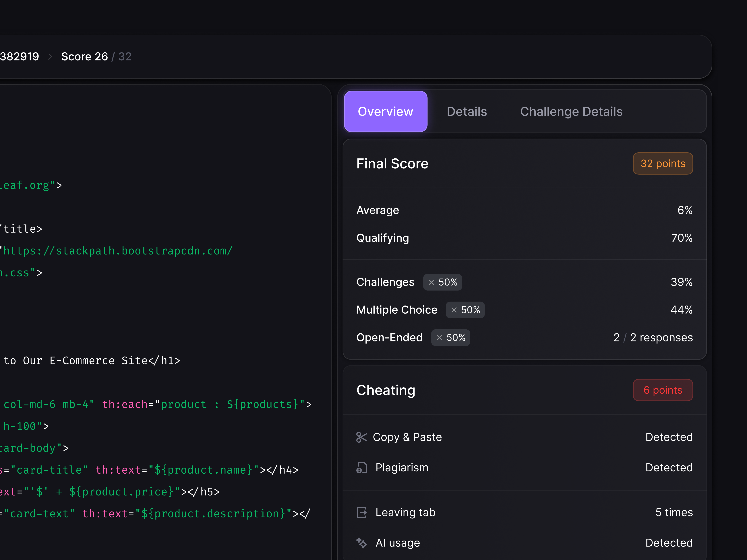Viewport: 747px width, 560px height.
Task: Click the 6 points cheating badge
Action: click(663, 390)
